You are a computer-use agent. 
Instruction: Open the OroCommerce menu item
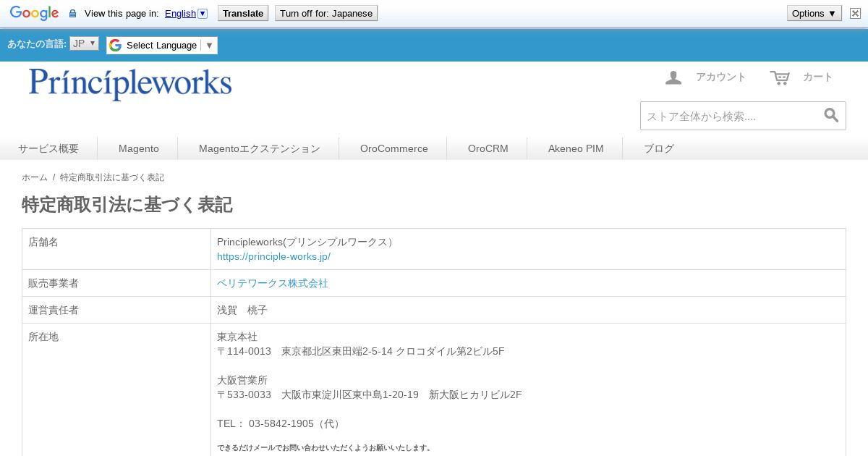[x=394, y=148]
